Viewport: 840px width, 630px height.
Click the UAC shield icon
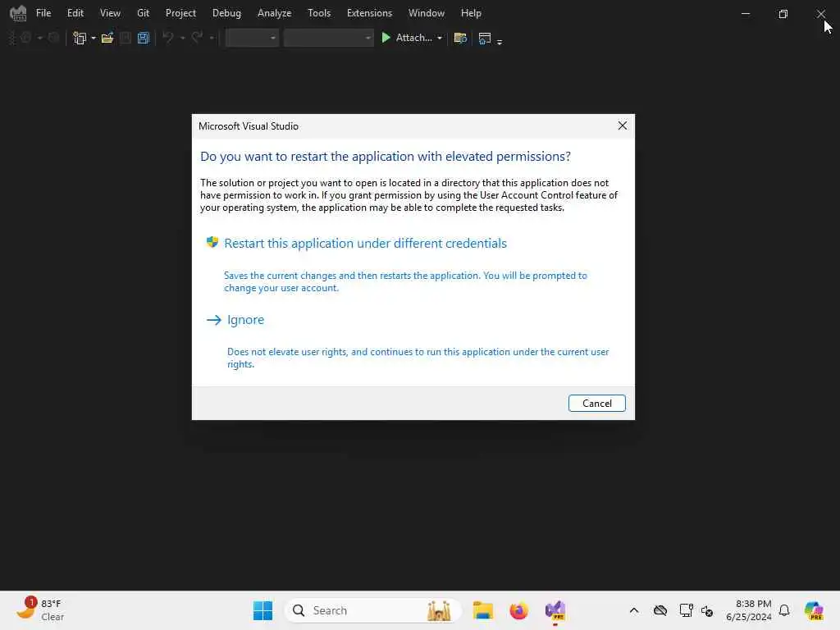tap(212, 242)
